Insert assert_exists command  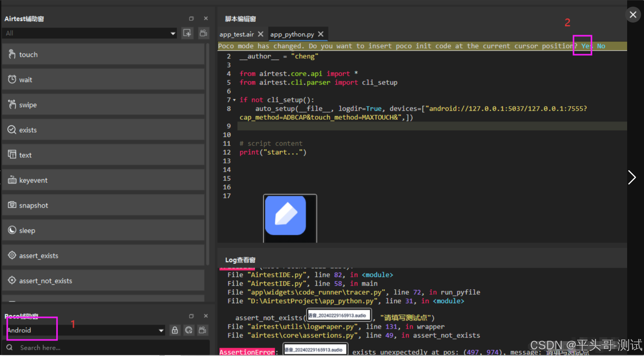click(103, 256)
